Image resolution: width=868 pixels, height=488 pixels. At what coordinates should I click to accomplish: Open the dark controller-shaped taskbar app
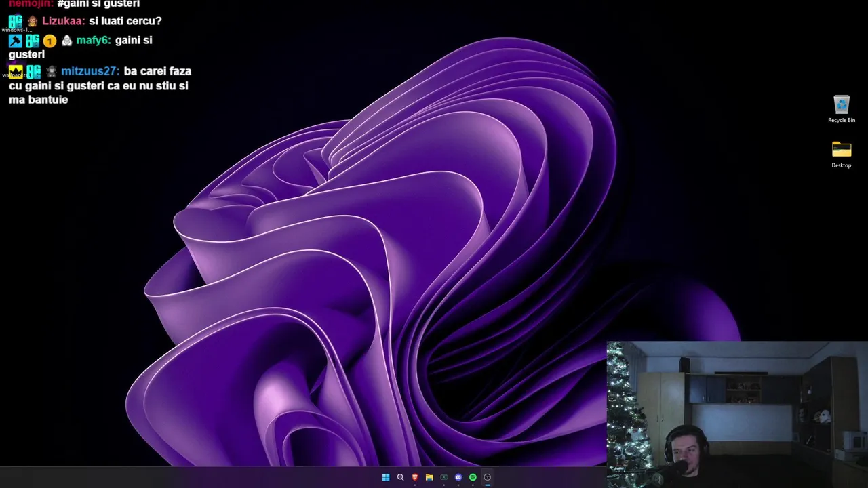point(444,477)
